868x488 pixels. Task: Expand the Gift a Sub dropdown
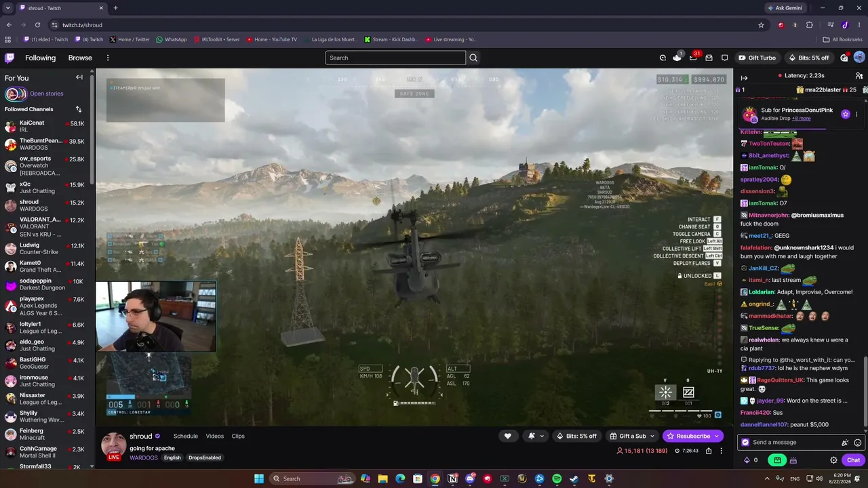pos(652,436)
